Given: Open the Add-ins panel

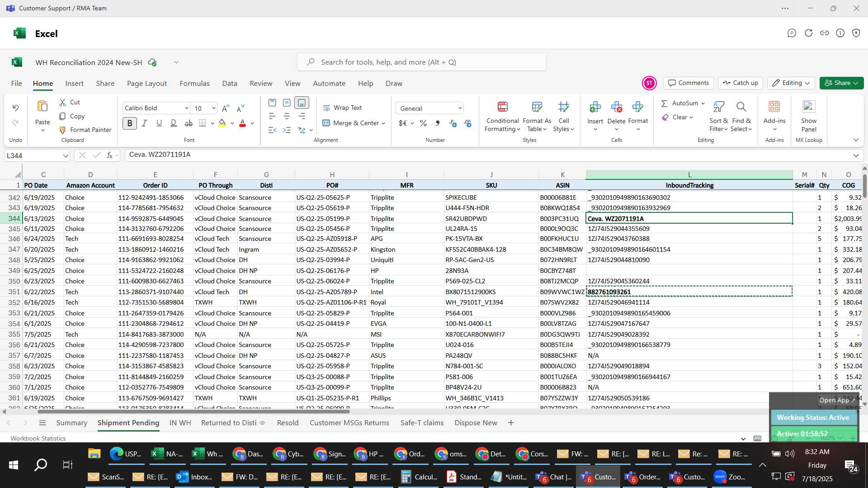Looking at the screenshot, I should pyautogui.click(x=774, y=117).
